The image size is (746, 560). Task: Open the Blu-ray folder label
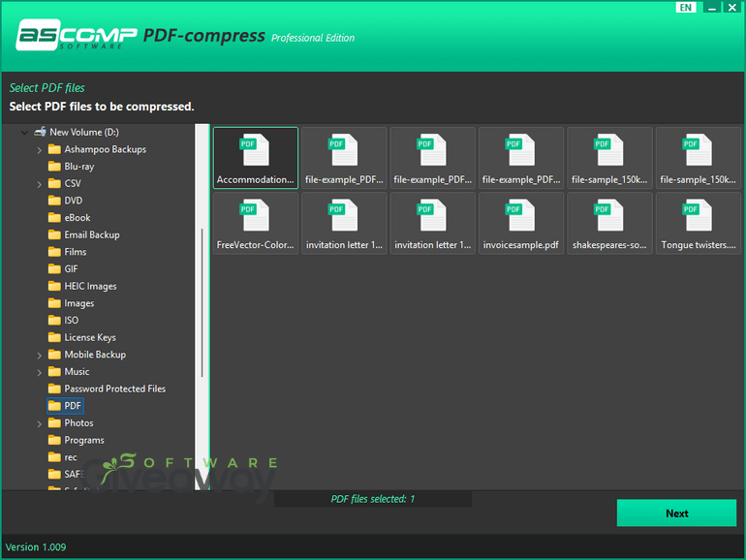79,167
